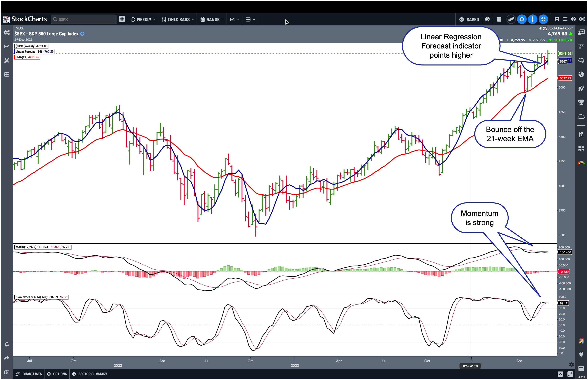Click the rocket icon in right sidebar

click(581, 88)
